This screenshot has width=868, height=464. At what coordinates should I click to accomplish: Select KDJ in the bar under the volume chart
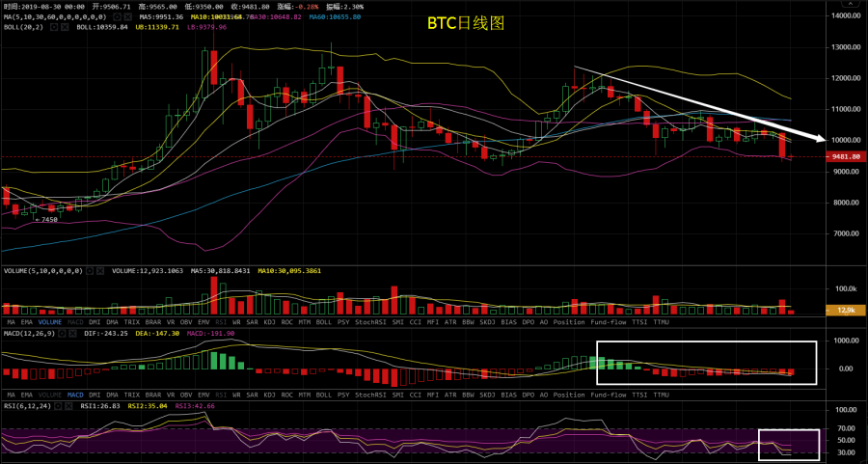(x=269, y=321)
